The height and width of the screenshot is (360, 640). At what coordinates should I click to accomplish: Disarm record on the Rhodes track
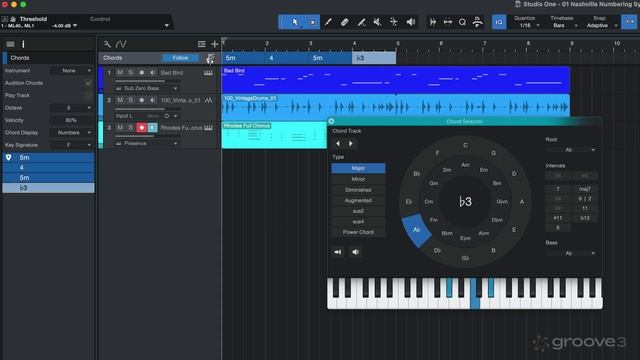142,128
